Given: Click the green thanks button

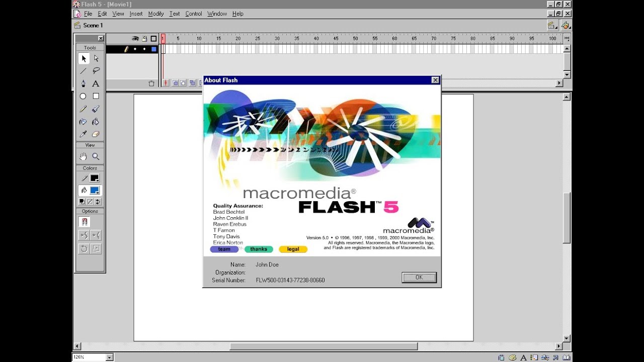Looking at the screenshot, I should [x=259, y=249].
